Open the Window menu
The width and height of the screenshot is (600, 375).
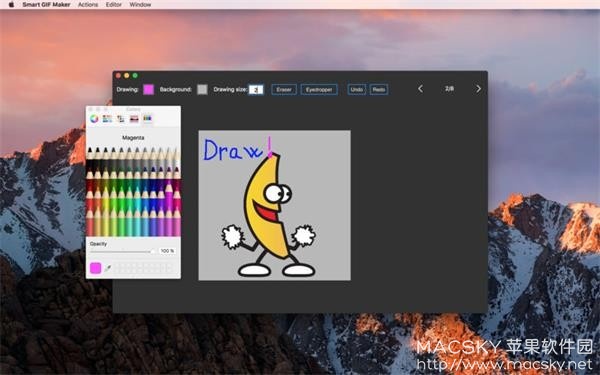point(140,5)
